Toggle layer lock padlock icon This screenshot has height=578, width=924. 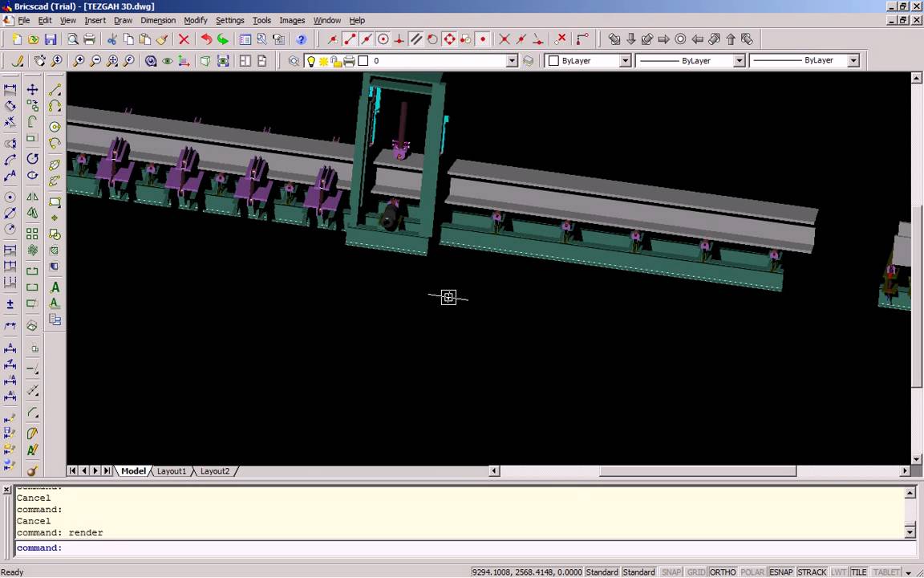coord(335,61)
